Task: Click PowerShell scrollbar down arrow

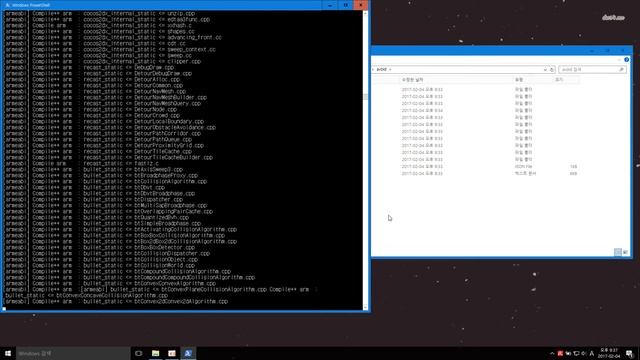Action: [365, 307]
